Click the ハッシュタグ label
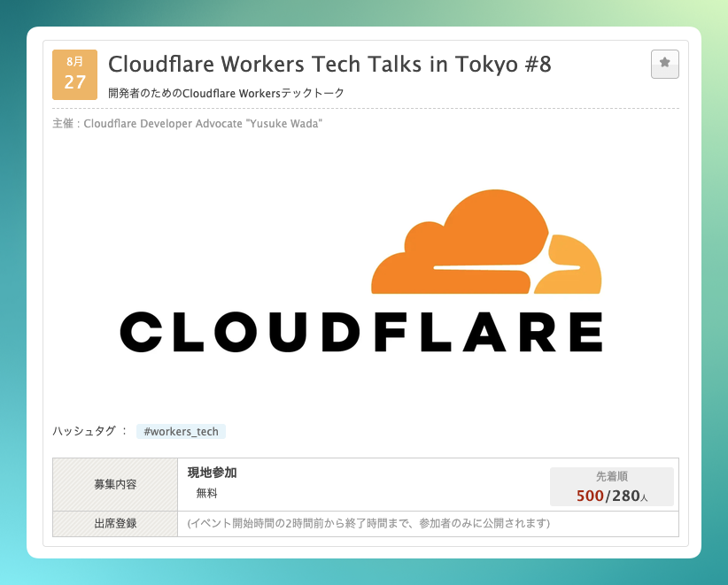Image resolution: width=728 pixels, height=585 pixels. (x=89, y=431)
